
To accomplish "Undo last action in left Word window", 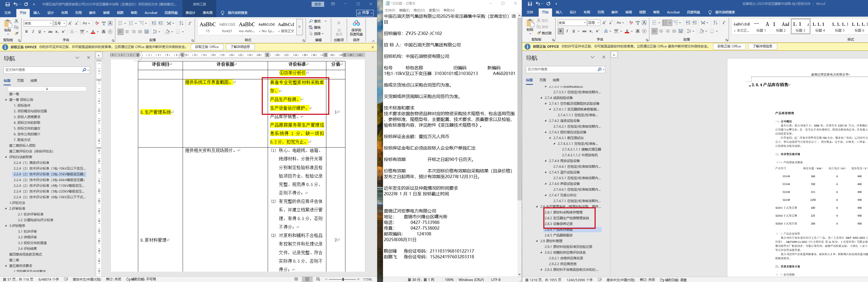I will click(15, 4).
